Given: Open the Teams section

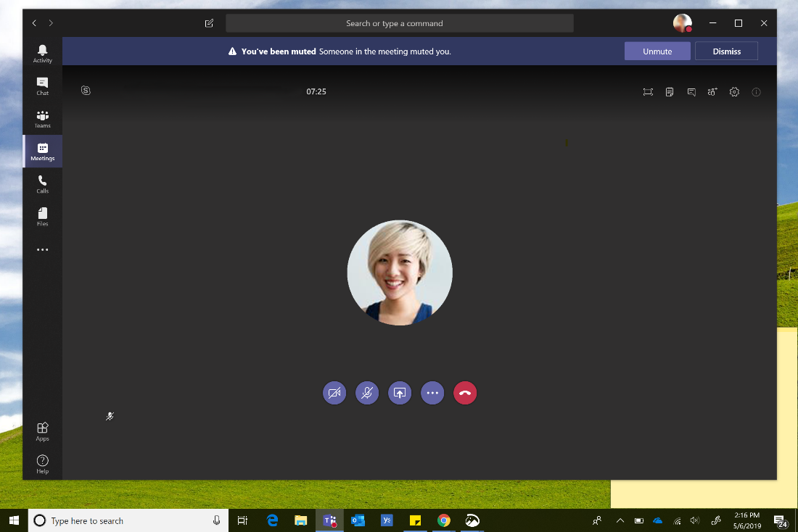Looking at the screenshot, I should 42,118.
